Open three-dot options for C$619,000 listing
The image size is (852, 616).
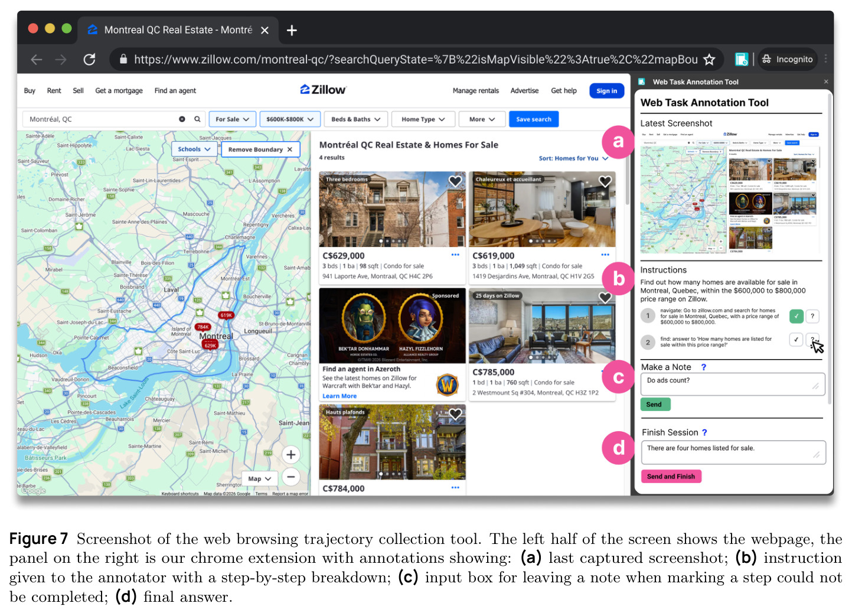coord(605,255)
